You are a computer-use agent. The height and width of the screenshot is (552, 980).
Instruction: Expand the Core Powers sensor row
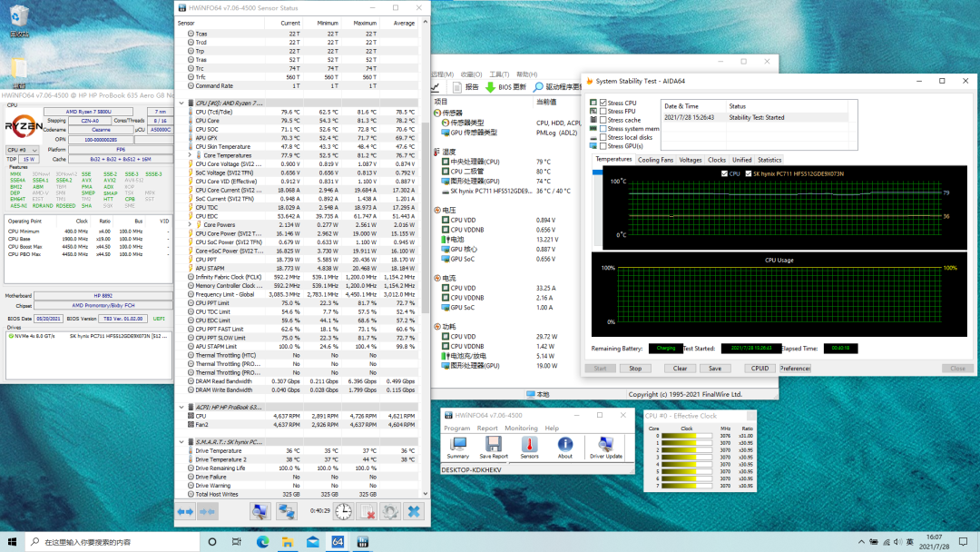point(190,224)
